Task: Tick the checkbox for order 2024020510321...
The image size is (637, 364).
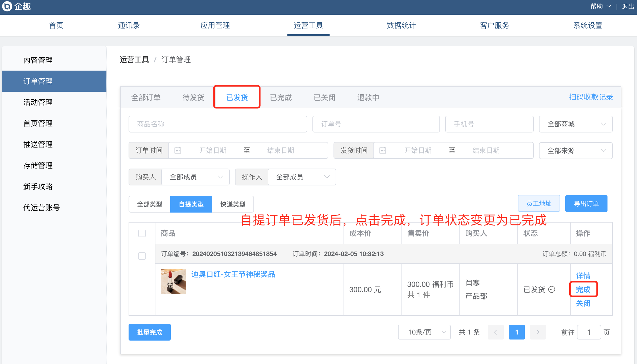Action: click(142, 256)
